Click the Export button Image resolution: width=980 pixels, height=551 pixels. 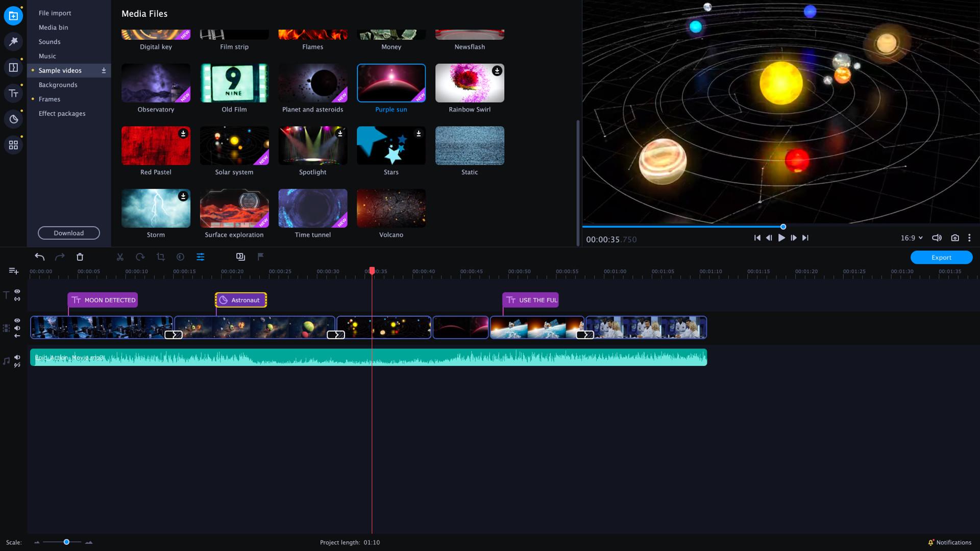(941, 257)
